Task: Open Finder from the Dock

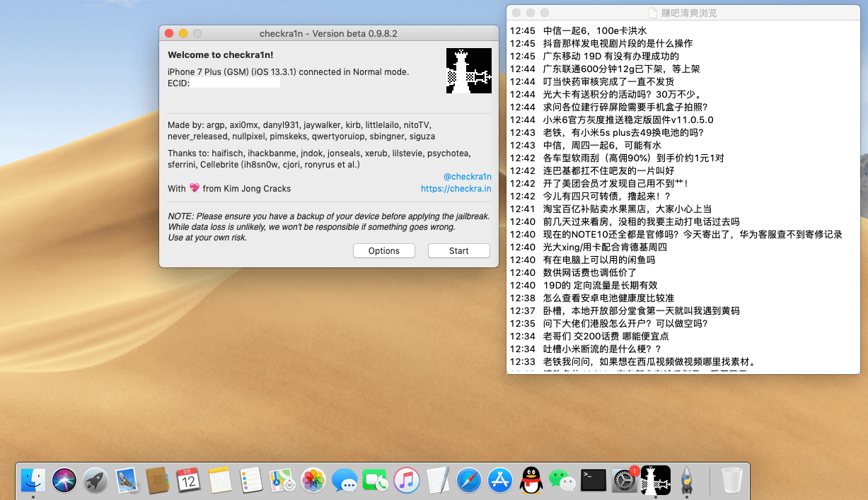Action: (33, 480)
